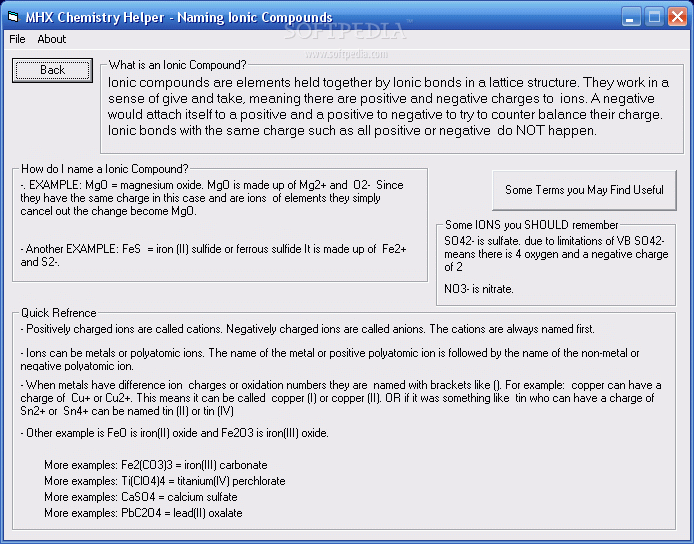
Task: Click the 'When metals have difference ion charges' paragraph
Action: click(341, 398)
